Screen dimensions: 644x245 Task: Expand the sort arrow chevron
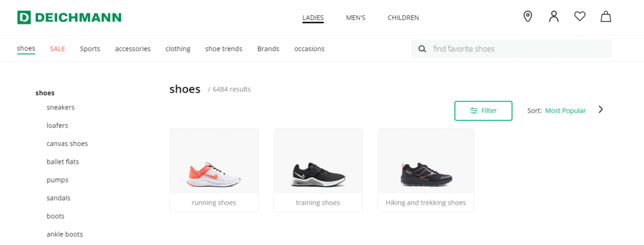(x=601, y=110)
